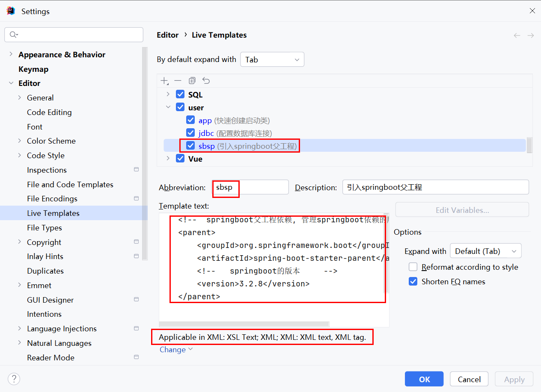This screenshot has width=541, height=392.
Task: Expand the Vue template group
Action: (168, 159)
